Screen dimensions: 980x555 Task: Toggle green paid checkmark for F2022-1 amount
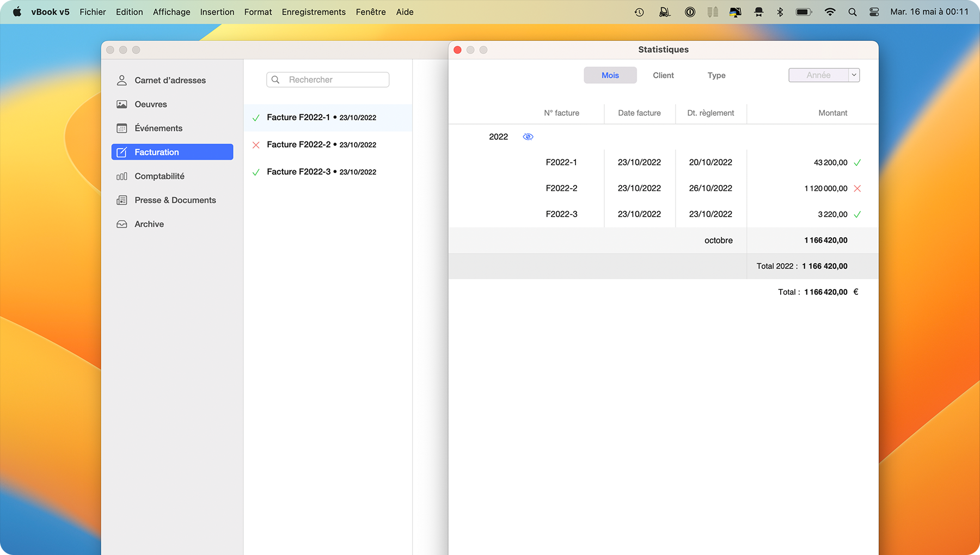click(857, 163)
